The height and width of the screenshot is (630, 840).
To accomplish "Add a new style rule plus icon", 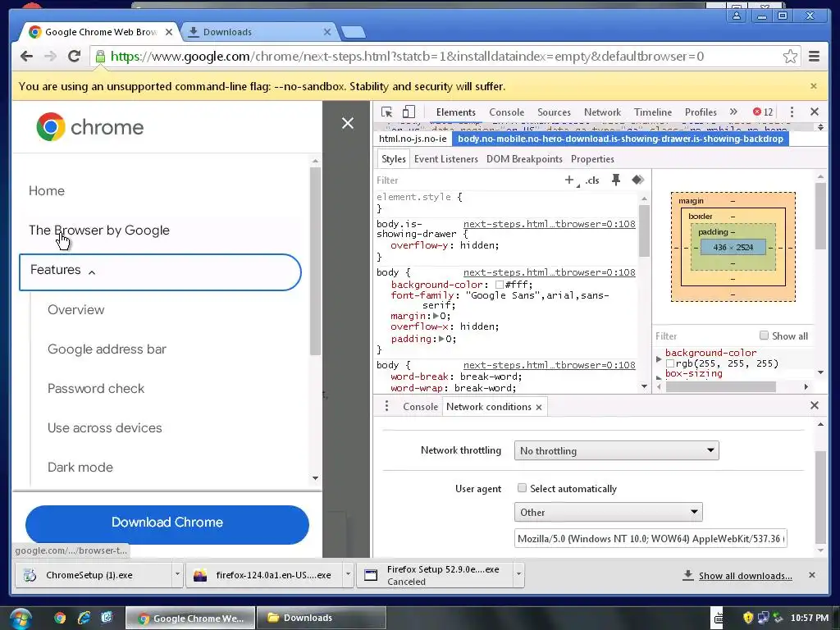I will pyautogui.click(x=569, y=180).
